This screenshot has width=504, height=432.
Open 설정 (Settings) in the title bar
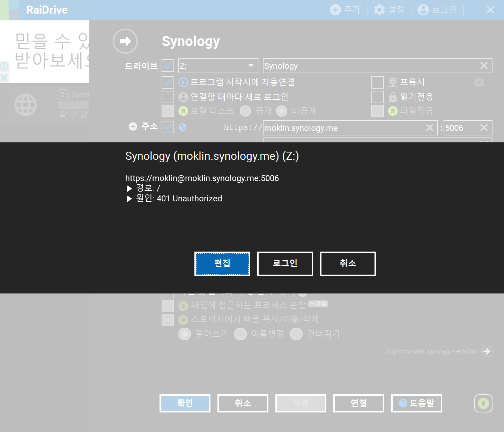[389, 9]
